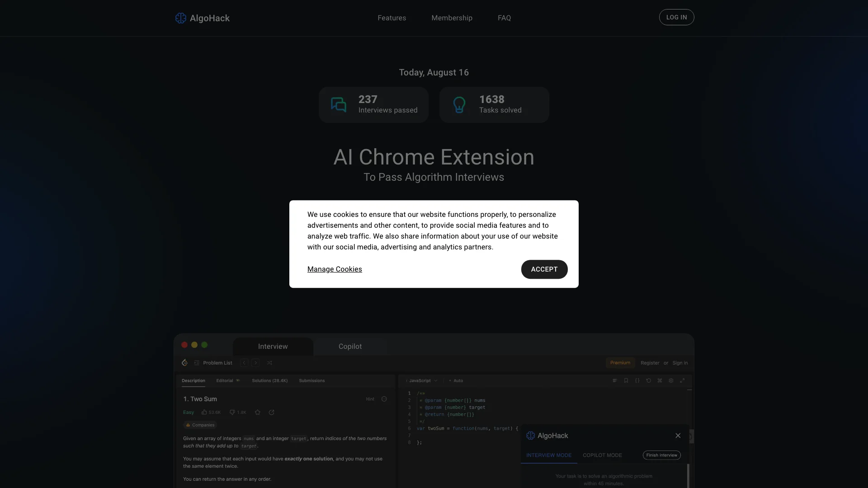Viewport: 868px width, 488px height.
Task: Click the back navigation arrow in problem list
Action: 245,362
